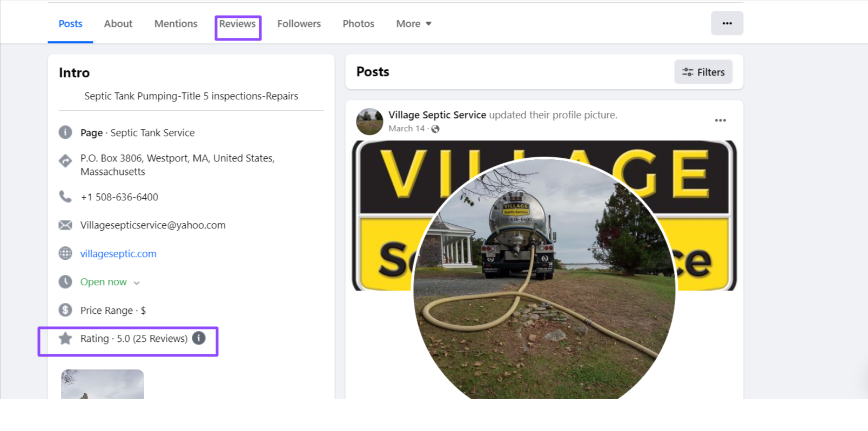Screen dimensions: 868x431
Task: Open the page options ellipsis button
Action: pyautogui.click(x=727, y=23)
